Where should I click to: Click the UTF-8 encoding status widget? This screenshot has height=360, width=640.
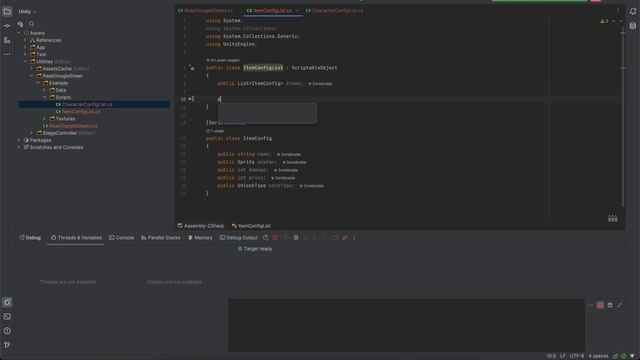(577, 356)
